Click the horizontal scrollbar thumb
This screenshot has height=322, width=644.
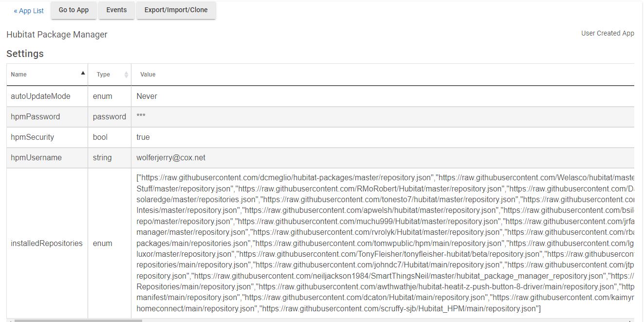point(78,321)
